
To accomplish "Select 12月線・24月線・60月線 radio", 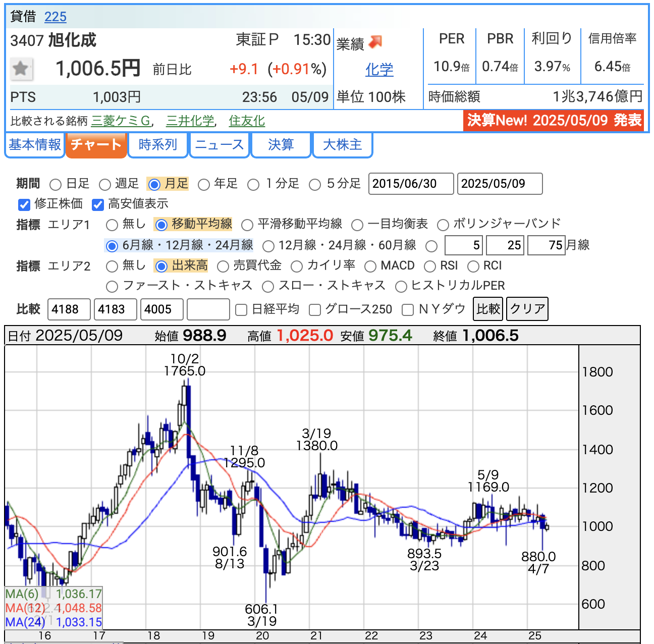I will (x=268, y=246).
